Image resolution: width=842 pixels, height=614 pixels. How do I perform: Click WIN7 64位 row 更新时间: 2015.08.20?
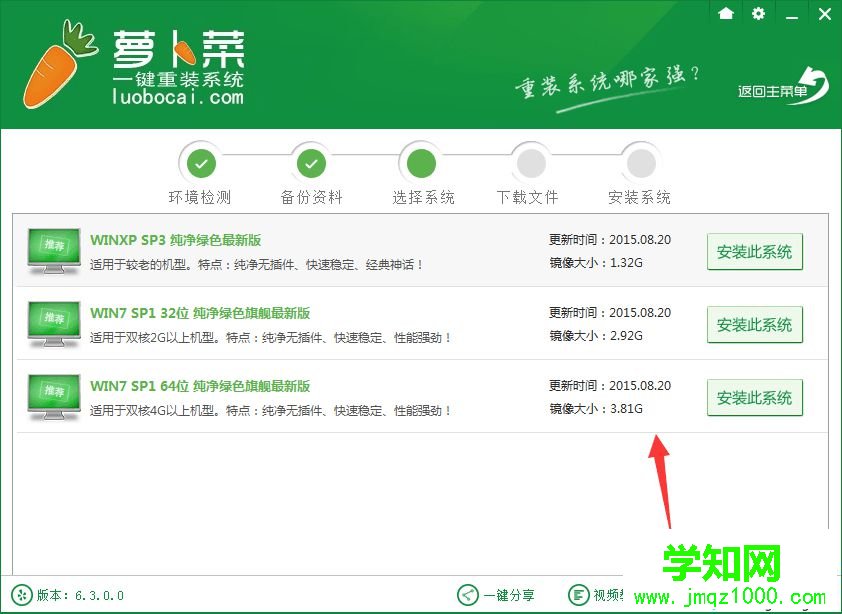pos(610,386)
